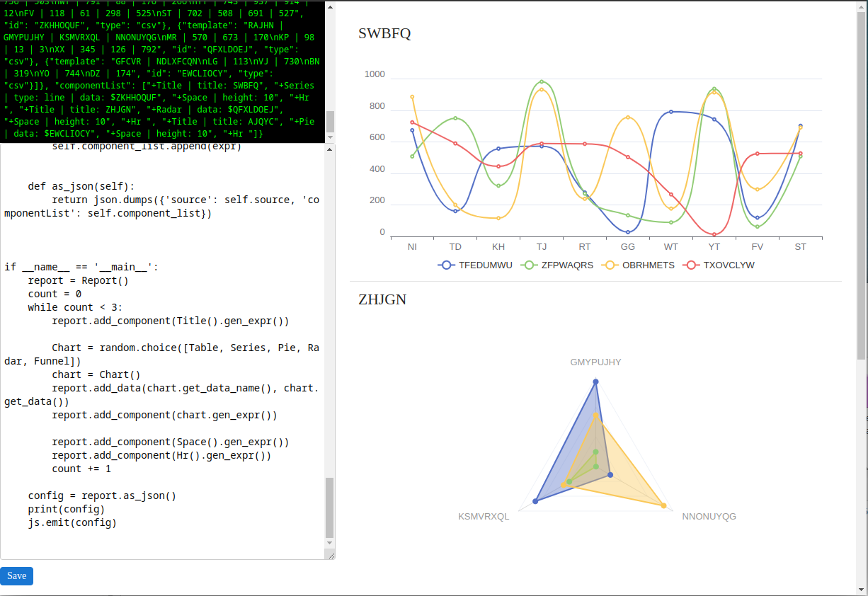Click the yellow radar point nearest NNONUYQG
This screenshot has height=596, width=868.
click(x=663, y=505)
